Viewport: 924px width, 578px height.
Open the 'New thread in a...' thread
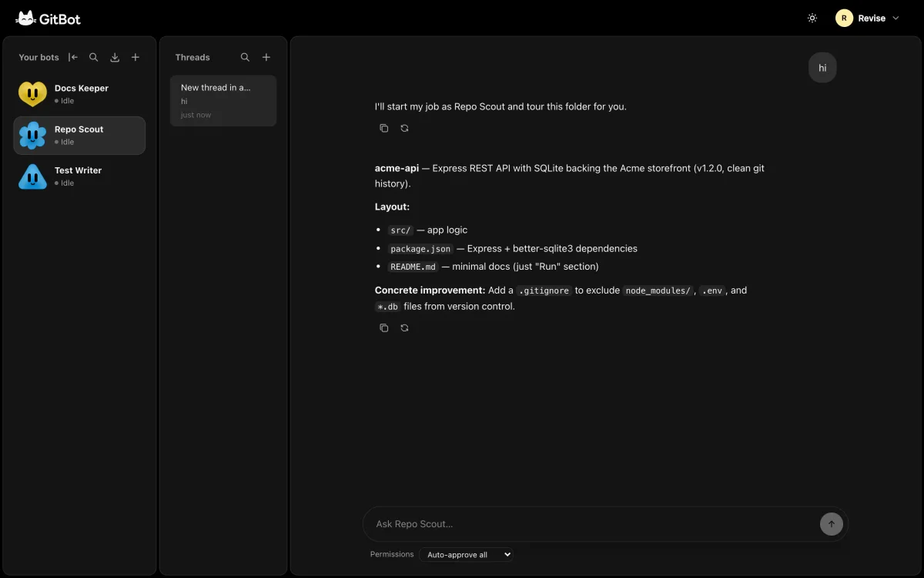point(223,100)
